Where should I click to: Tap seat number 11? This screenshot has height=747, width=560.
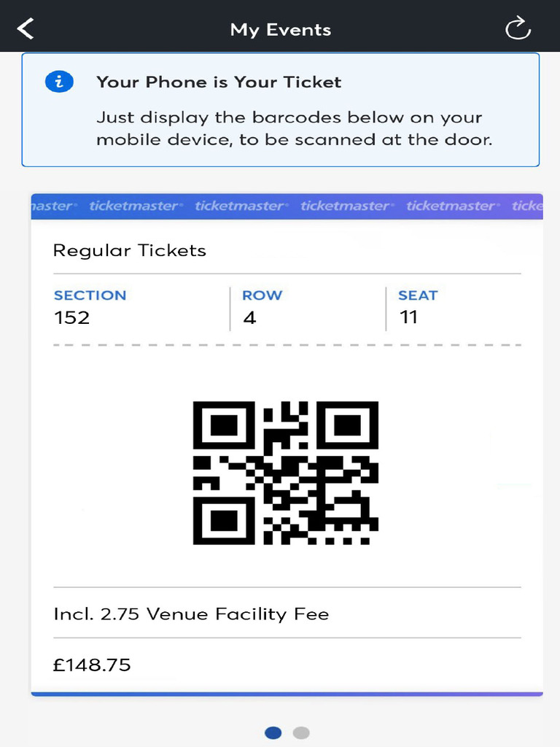pyautogui.click(x=408, y=317)
